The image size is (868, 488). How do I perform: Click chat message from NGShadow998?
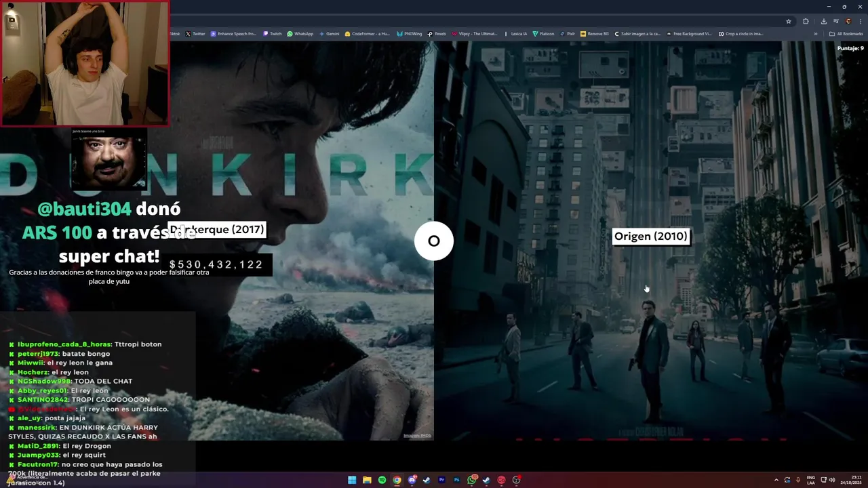click(70, 381)
